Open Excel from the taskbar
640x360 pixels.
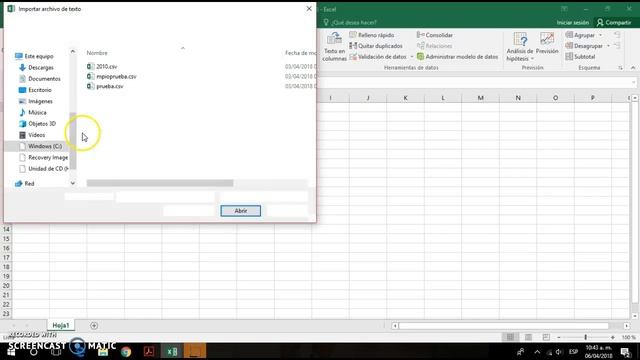[x=172, y=351]
